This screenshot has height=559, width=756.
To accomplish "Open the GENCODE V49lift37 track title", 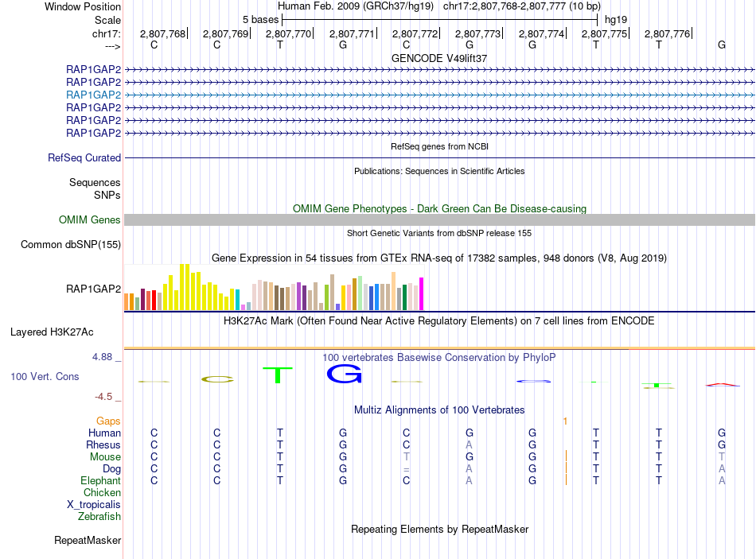I will pos(439,58).
